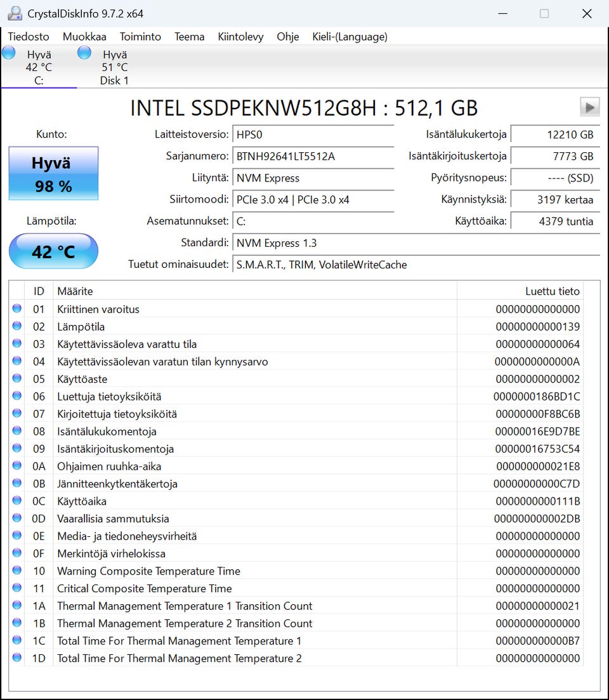
Task: Click the 42 °C temperature button
Action: coord(53,251)
